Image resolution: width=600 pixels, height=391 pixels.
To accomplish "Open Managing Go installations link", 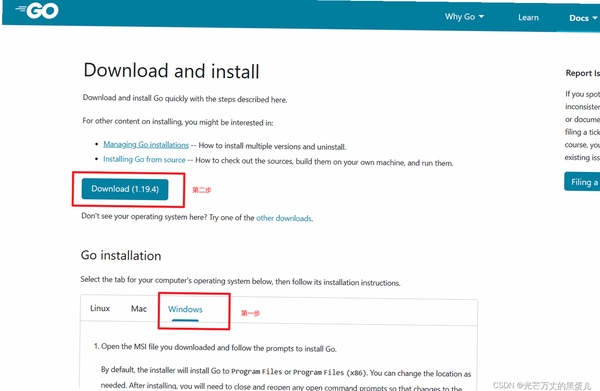I will (146, 145).
